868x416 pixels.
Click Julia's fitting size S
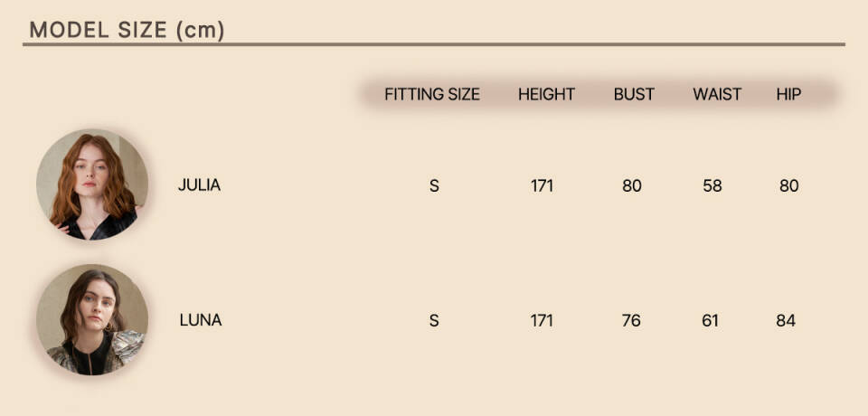tap(434, 186)
